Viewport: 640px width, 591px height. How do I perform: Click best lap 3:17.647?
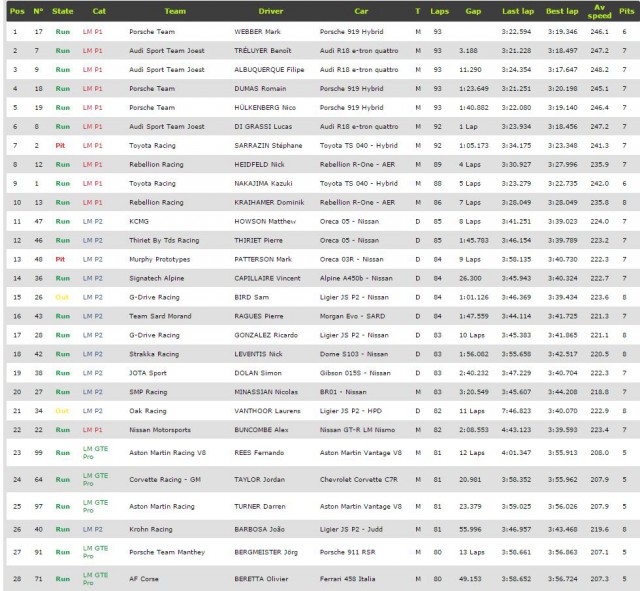562,69
